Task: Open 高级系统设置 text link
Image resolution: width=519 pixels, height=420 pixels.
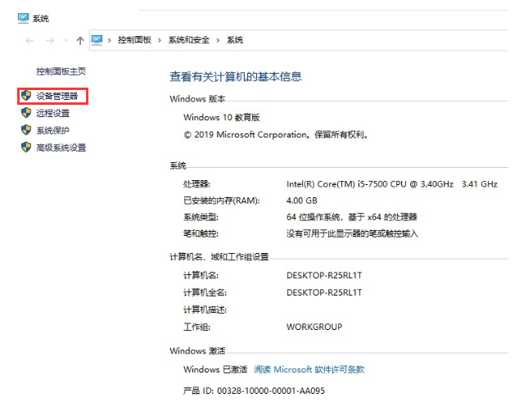Action: pos(61,147)
